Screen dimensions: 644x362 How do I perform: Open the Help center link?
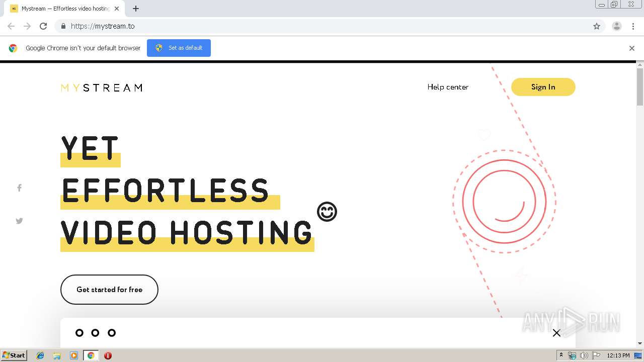(x=448, y=87)
